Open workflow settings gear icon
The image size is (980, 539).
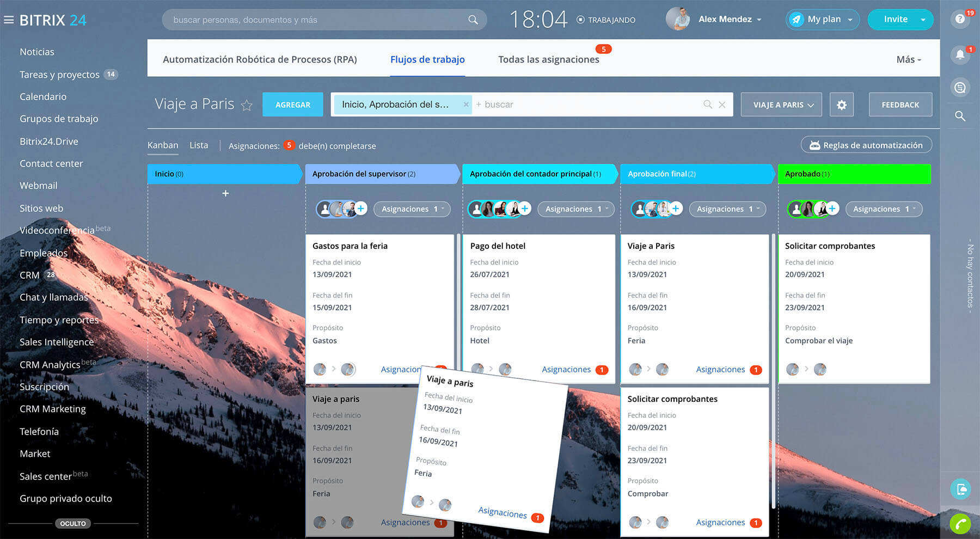pos(841,105)
